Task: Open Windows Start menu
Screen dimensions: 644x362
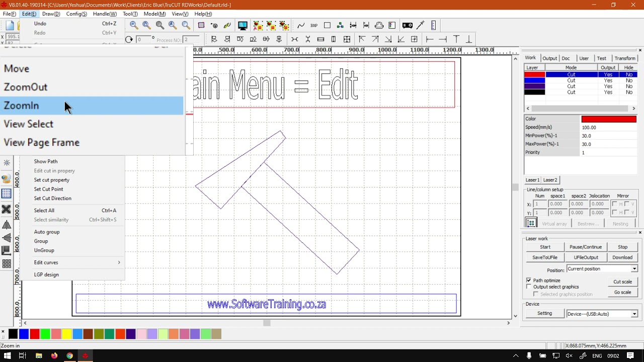Action: point(8,355)
